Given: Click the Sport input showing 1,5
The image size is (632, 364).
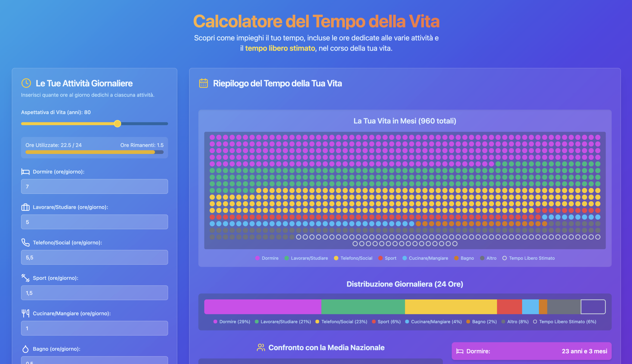Looking at the screenshot, I should coord(95,293).
